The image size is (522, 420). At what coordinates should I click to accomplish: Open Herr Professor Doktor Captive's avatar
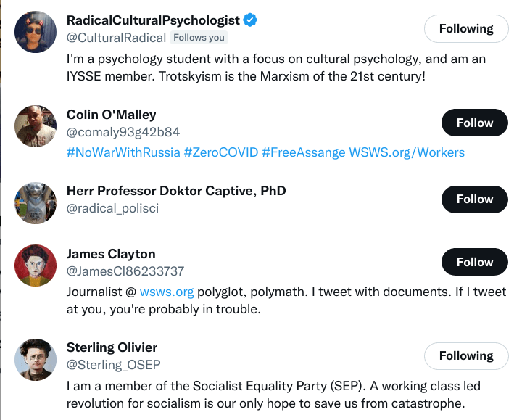click(x=36, y=202)
